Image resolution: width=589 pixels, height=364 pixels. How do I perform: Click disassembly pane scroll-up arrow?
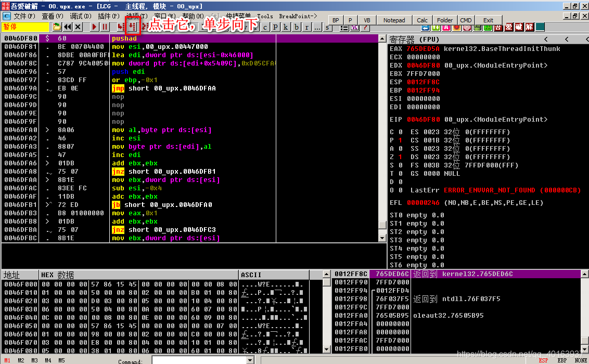click(382, 38)
